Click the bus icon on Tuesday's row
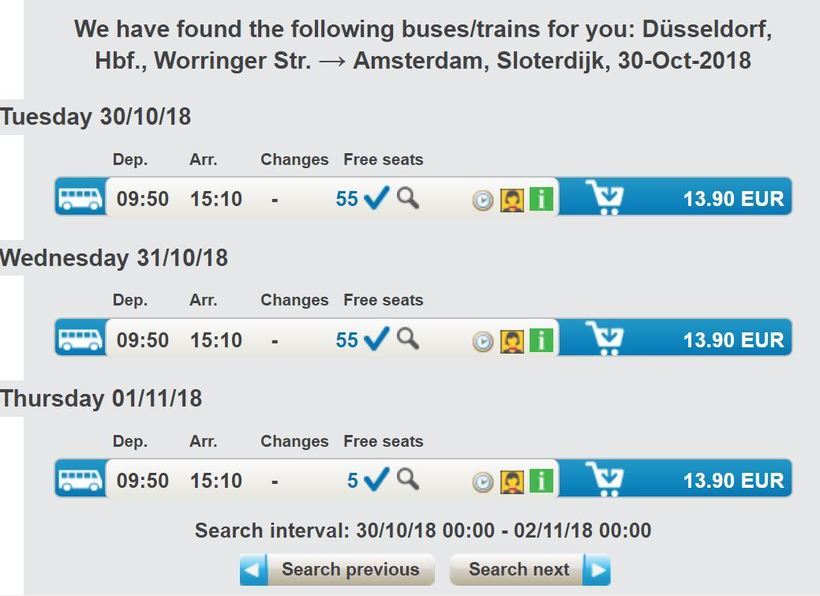 point(80,198)
